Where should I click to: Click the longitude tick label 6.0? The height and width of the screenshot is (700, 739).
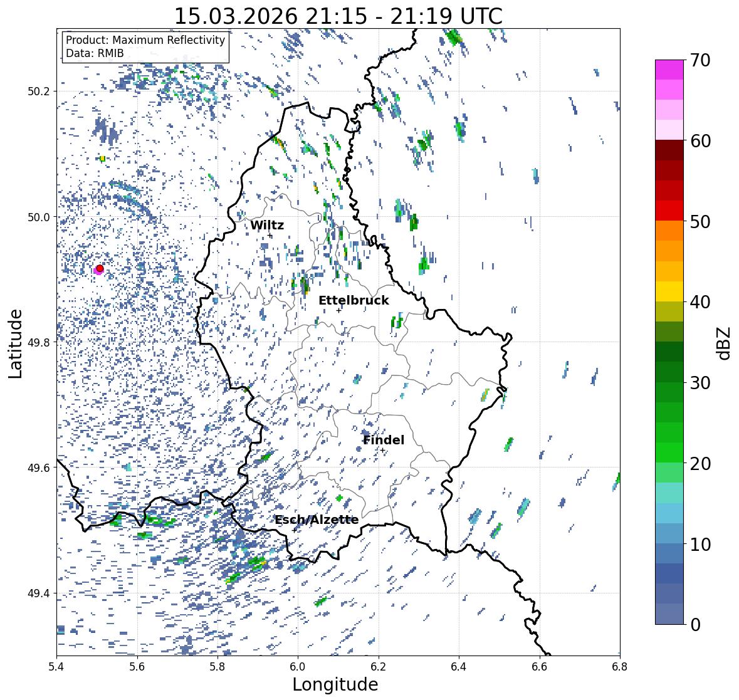click(298, 667)
